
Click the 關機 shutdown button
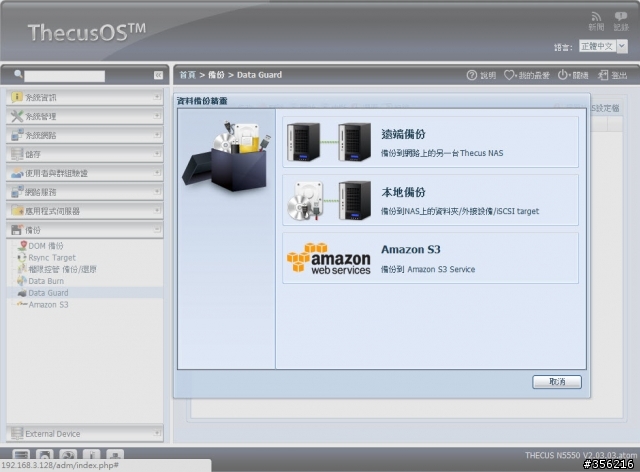click(x=573, y=75)
